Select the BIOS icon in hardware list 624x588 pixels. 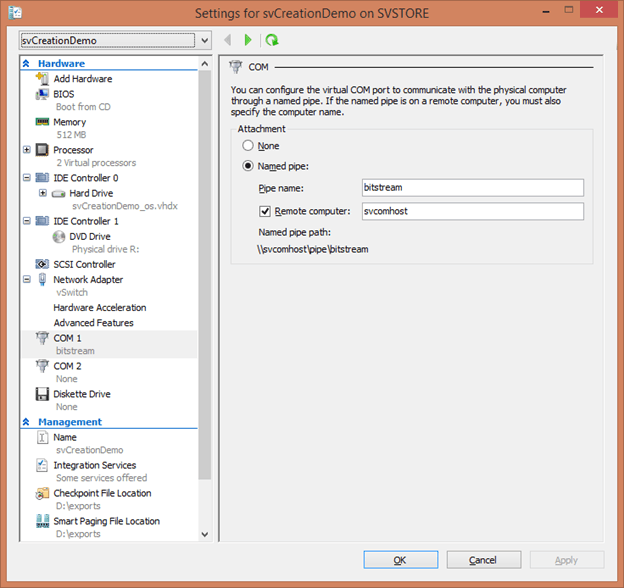(x=42, y=94)
